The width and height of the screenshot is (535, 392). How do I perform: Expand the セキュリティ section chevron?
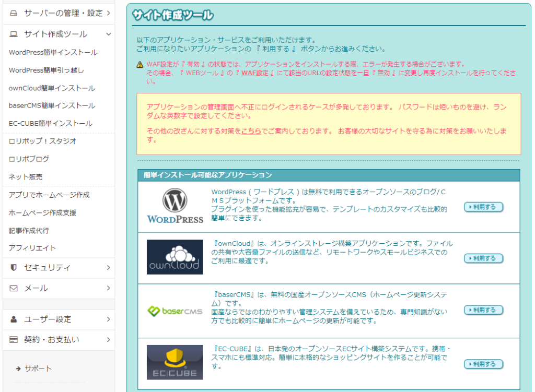[108, 268]
